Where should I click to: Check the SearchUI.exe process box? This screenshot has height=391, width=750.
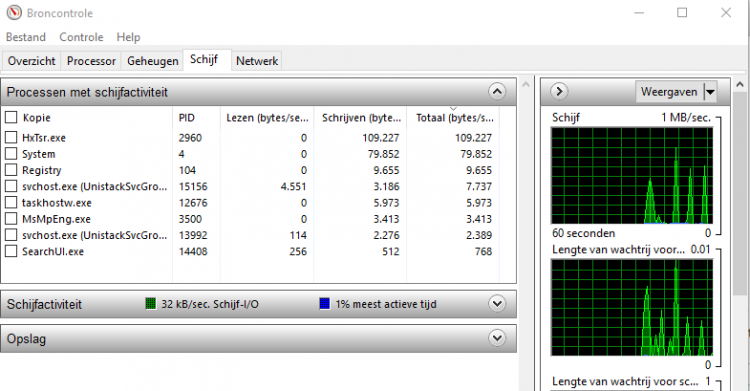[x=11, y=251]
